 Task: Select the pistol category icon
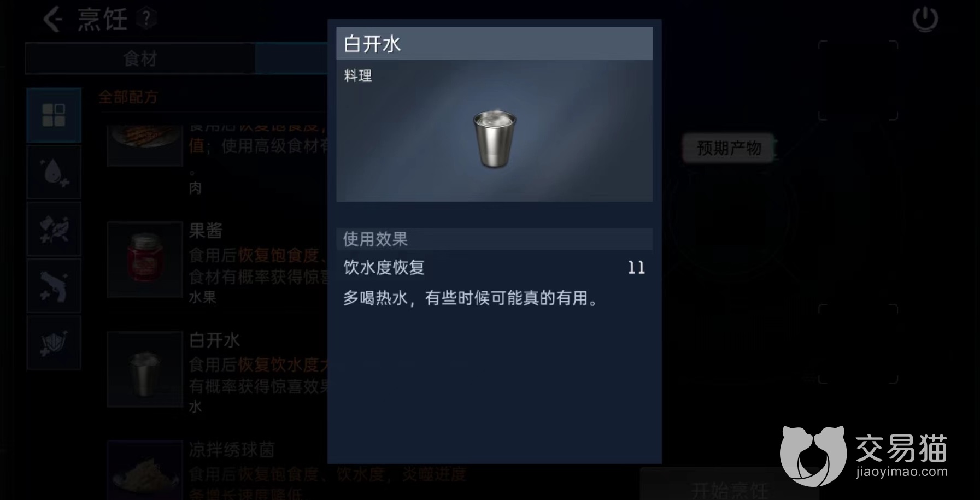pyautogui.click(x=54, y=286)
